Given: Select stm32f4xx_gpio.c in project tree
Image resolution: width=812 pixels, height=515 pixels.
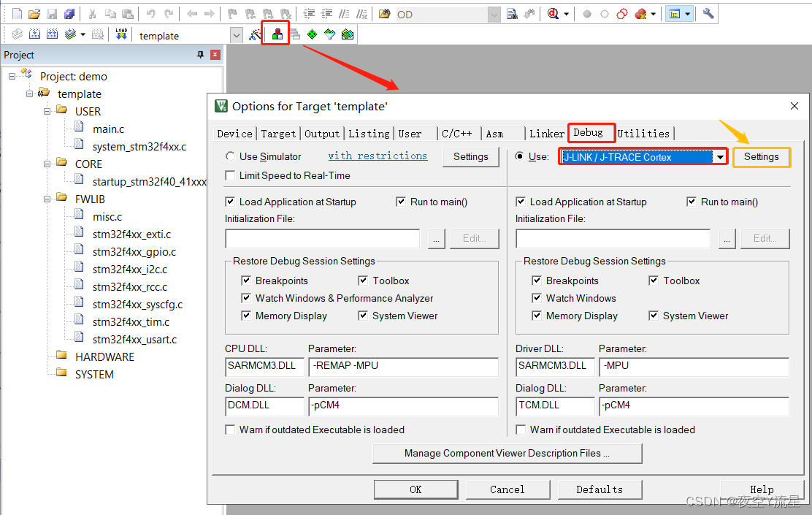Looking at the screenshot, I should click(x=134, y=252).
